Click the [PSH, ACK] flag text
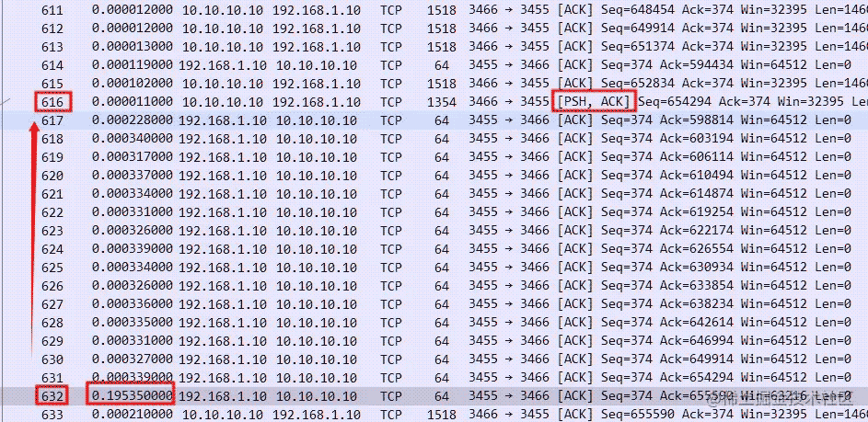Viewport: 868px width, 422px height. (594, 102)
